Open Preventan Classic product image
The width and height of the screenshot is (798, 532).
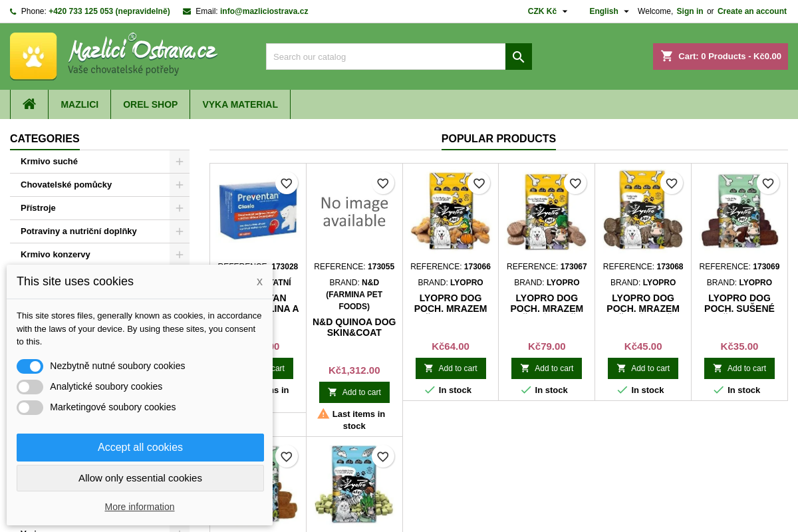click(258, 211)
